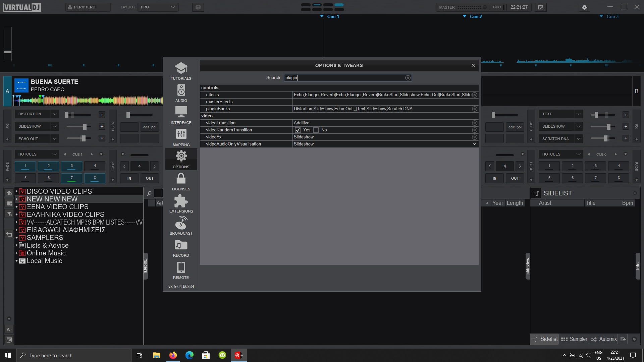
Task: Click deck A edit_poi button
Action: point(150,127)
